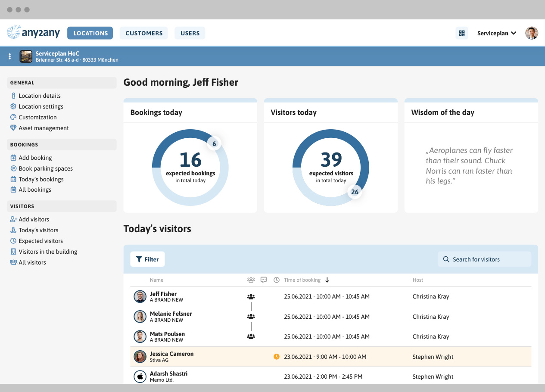Click the QR code icon in header
The height and width of the screenshot is (392, 545).
coord(462,33)
